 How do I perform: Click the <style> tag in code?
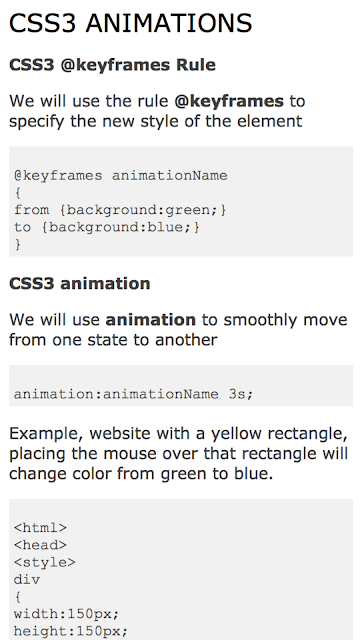point(44,562)
